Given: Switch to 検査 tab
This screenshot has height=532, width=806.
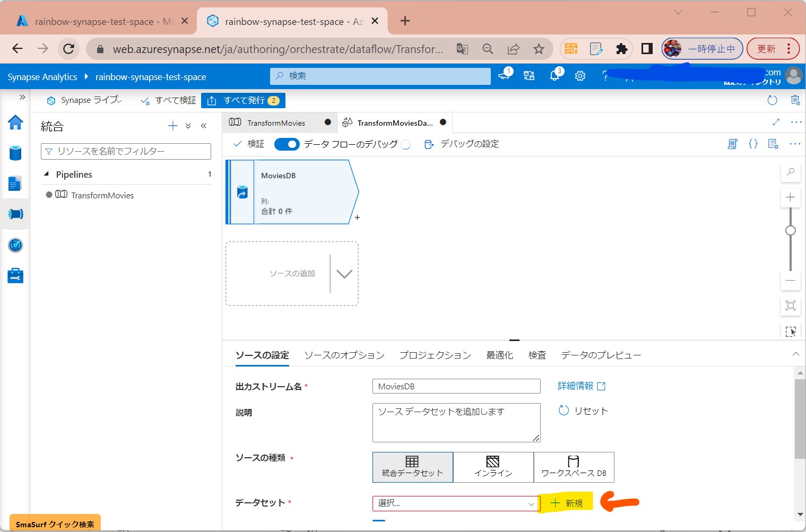Looking at the screenshot, I should pyautogui.click(x=537, y=355).
